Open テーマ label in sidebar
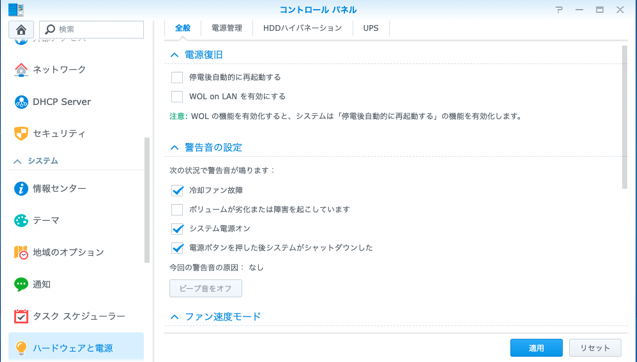Viewport: 637px width, 362px height. [46, 220]
